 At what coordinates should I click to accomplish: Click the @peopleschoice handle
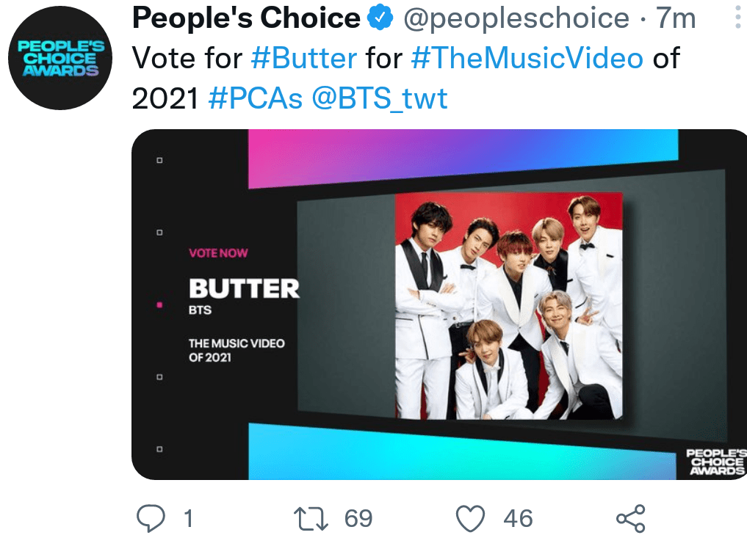(516, 19)
